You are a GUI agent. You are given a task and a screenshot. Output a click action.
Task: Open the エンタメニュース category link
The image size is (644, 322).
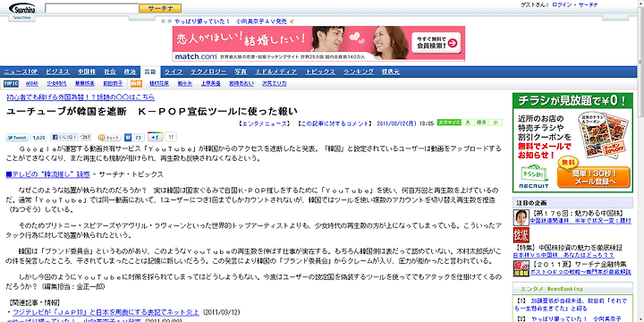tap(264, 123)
